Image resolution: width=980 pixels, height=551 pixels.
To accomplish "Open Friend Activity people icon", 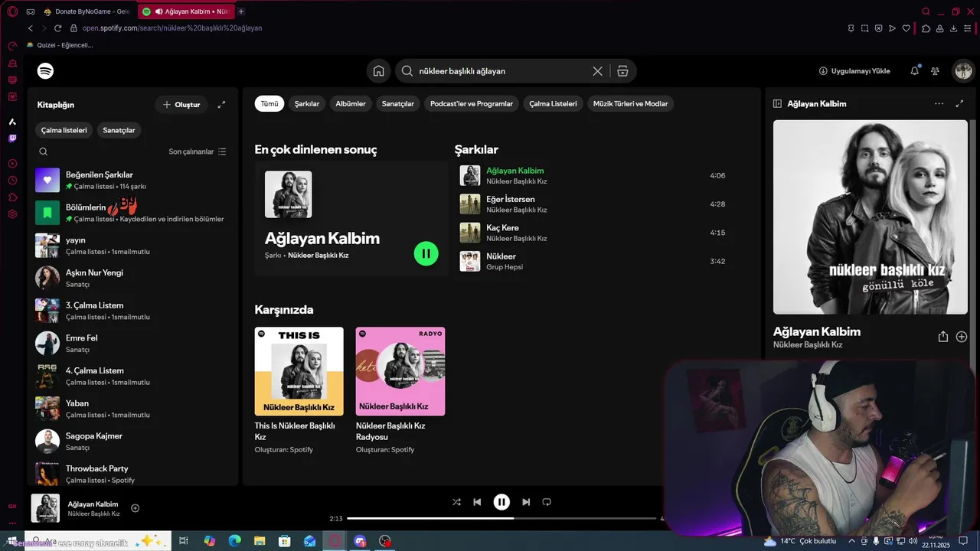I will click(935, 71).
